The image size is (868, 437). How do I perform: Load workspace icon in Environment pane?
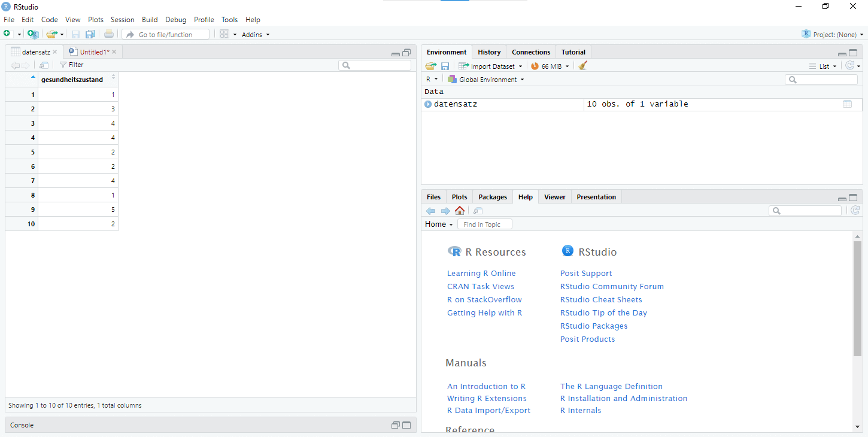430,66
